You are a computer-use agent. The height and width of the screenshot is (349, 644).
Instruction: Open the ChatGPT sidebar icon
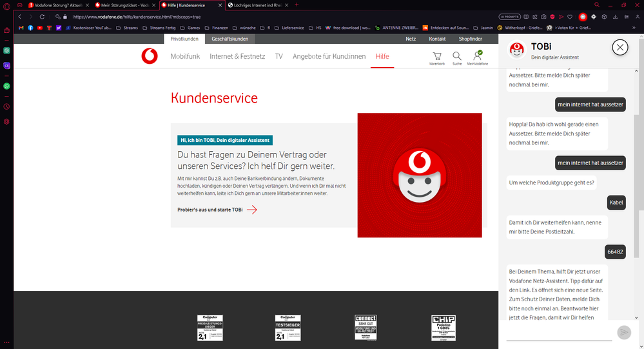tap(6, 50)
